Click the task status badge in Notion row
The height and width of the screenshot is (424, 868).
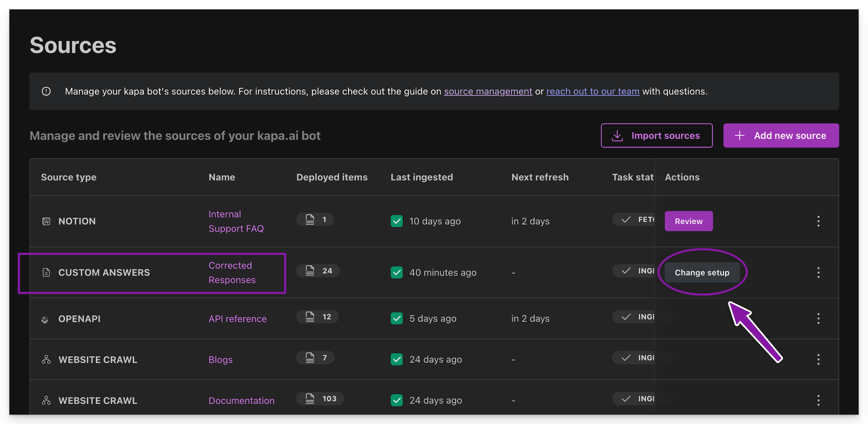[634, 219]
